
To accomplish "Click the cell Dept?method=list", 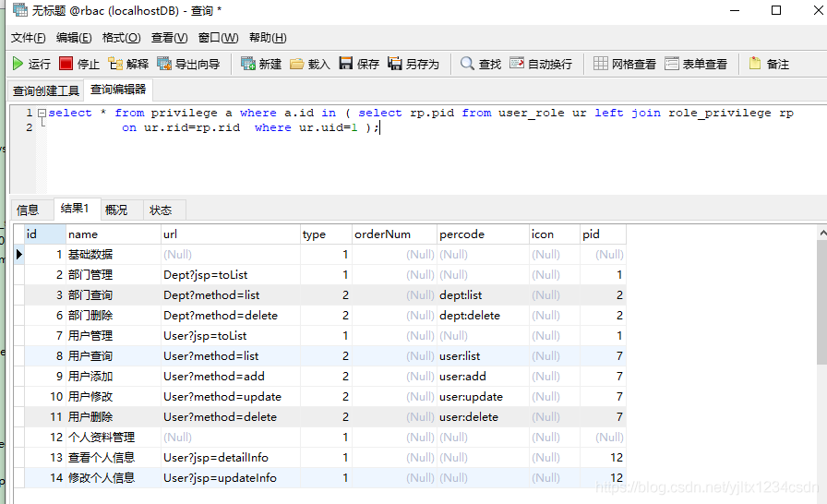I will pyautogui.click(x=231, y=295).
